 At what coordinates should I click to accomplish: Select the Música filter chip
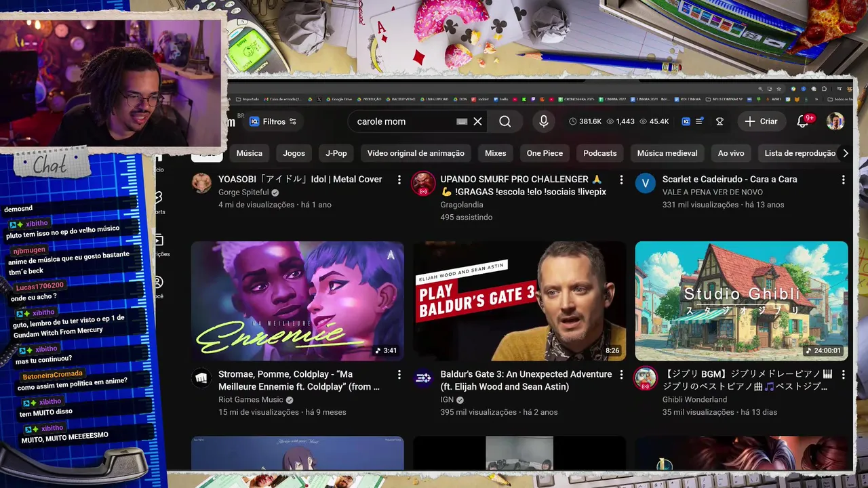pyautogui.click(x=249, y=153)
